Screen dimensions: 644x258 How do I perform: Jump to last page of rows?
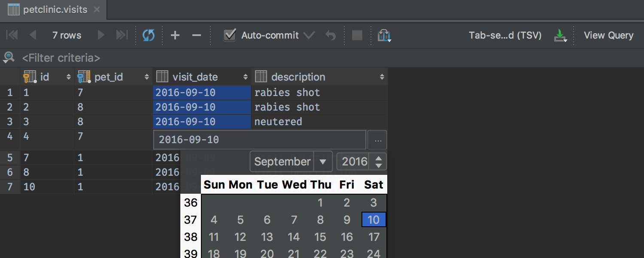122,35
